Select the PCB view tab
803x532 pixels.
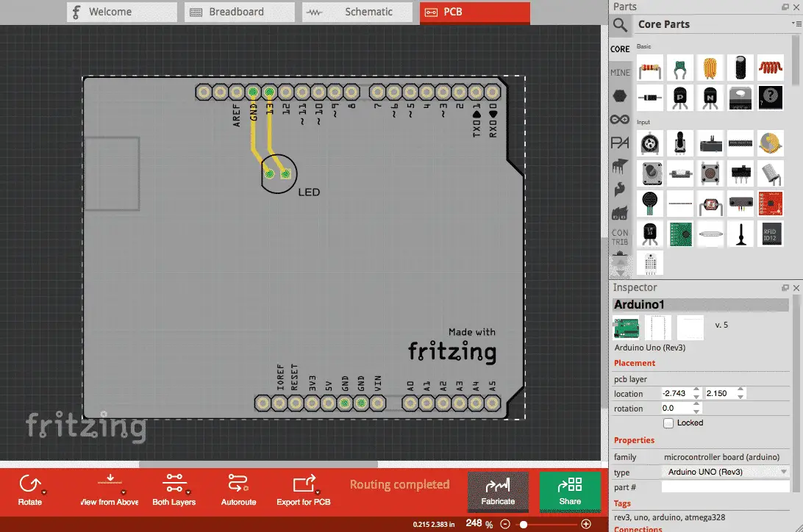[475, 12]
